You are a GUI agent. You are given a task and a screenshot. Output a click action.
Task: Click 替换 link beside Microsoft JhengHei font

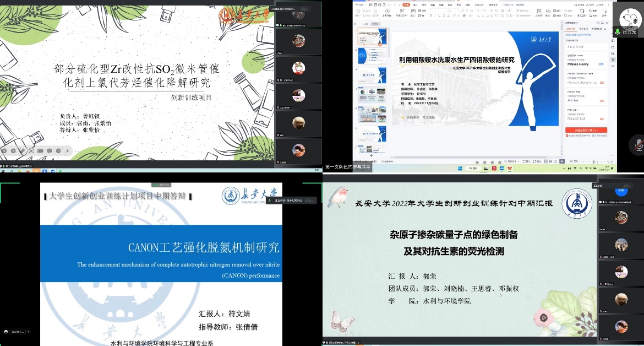coord(602,83)
